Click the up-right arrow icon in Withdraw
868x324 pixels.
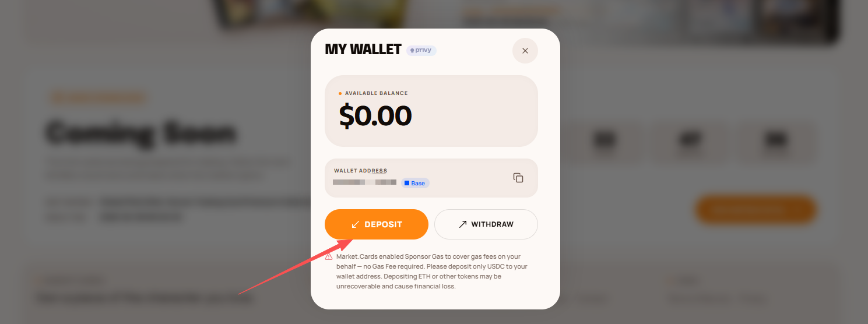[x=463, y=224]
